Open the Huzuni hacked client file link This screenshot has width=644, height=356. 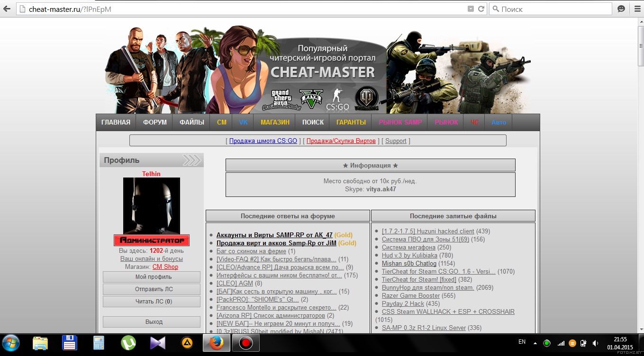click(x=428, y=231)
